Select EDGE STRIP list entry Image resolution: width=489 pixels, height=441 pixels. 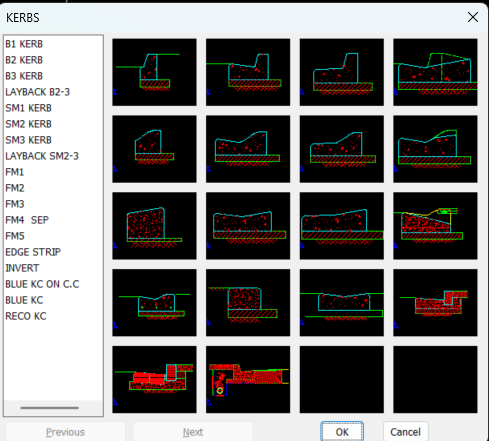coord(33,252)
